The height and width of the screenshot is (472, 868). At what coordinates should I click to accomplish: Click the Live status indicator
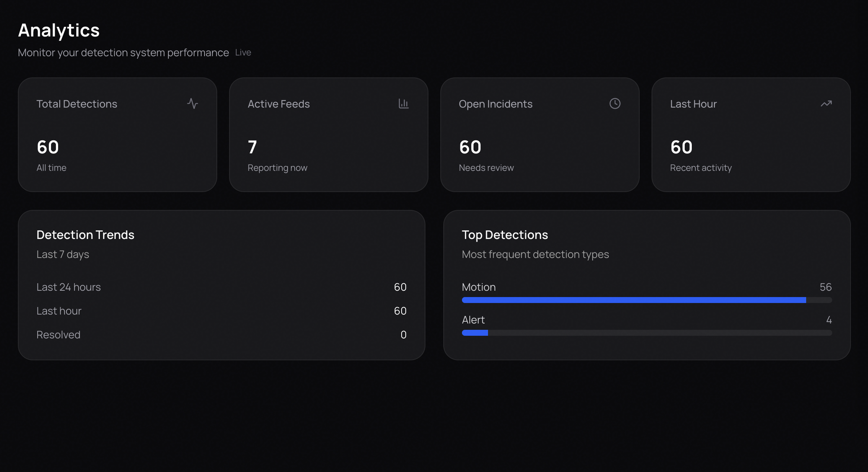coord(243,52)
